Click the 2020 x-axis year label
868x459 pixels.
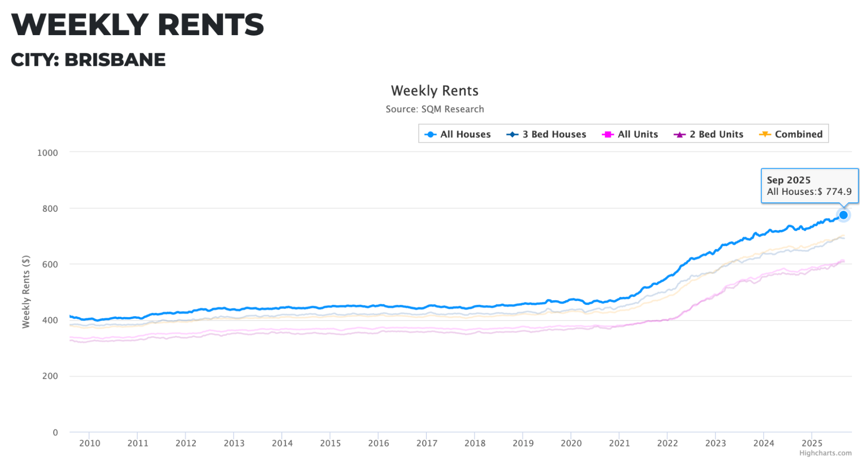(571, 443)
